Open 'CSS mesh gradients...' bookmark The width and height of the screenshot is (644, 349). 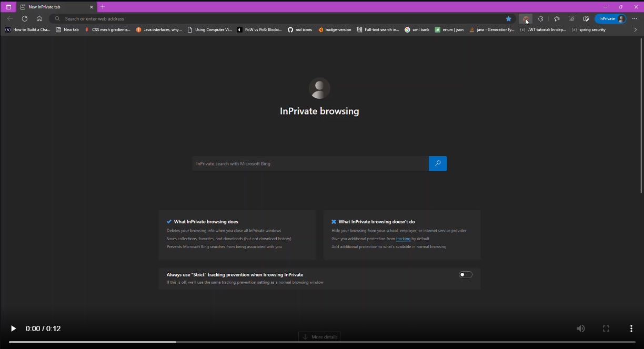(107, 30)
